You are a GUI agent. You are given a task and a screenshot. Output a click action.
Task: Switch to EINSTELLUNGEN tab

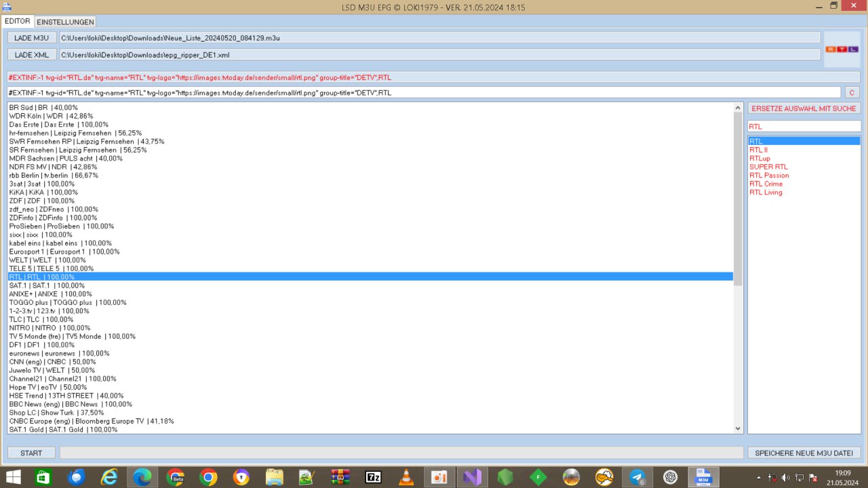[65, 22]
